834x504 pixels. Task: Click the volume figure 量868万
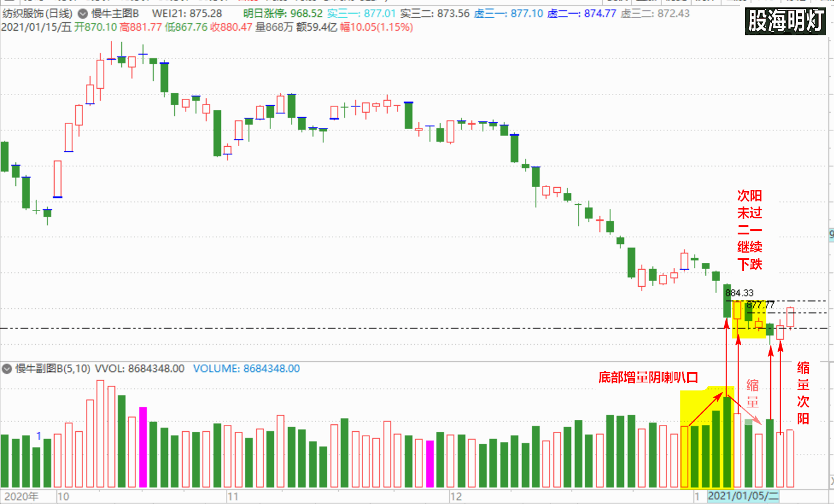(274, 27)
